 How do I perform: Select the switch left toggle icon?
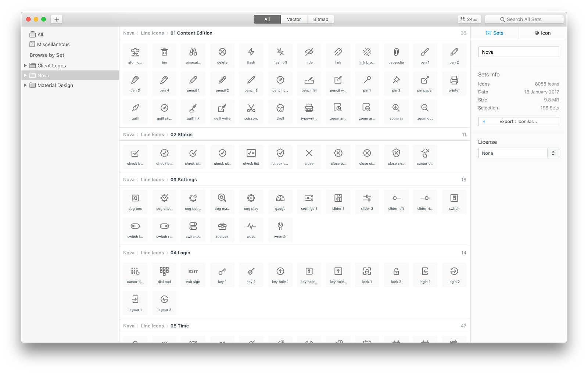tap(135, 230)
